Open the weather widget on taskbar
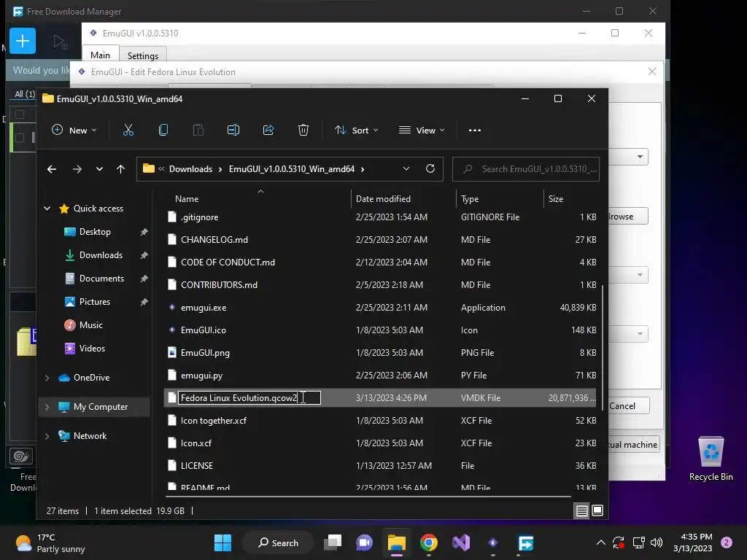Viewport: 747px width, 560px height. pyautogui.click(x=50, y=542)
